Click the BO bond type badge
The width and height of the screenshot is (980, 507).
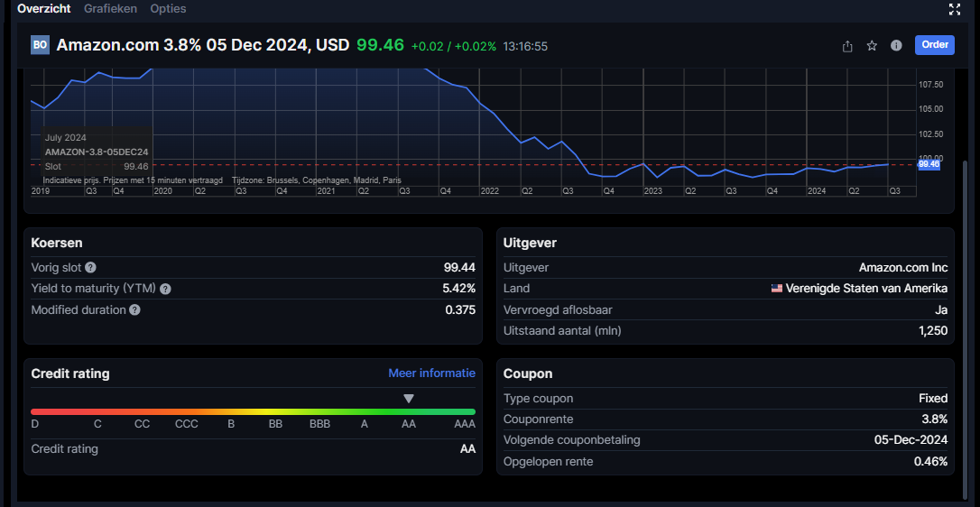pyautogui.click(x=40, y=45)
